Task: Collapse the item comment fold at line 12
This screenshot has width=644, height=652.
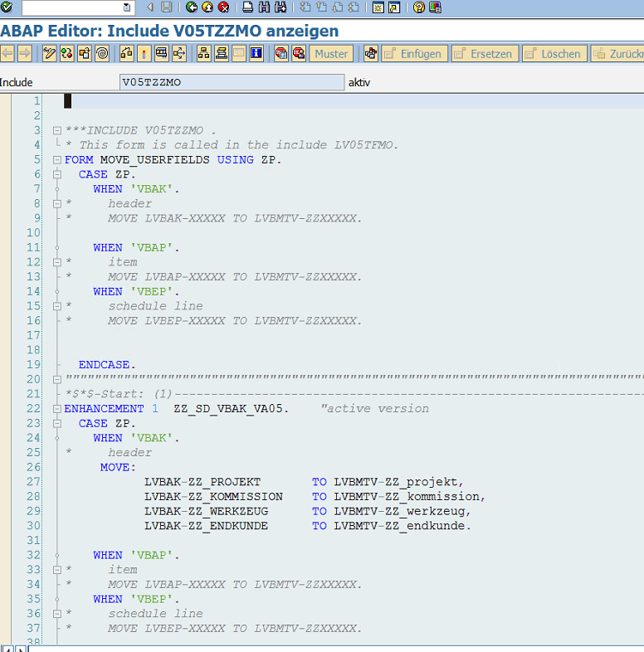Action: 57,262
